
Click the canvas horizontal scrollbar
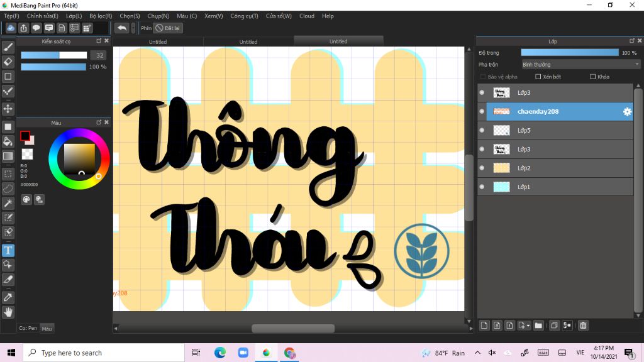[293, 328]
